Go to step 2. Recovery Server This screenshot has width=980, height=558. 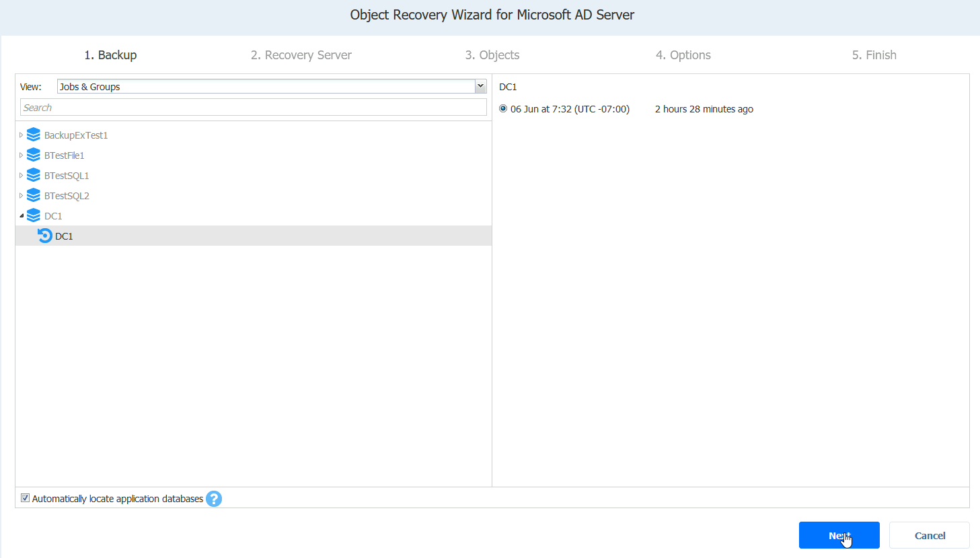click(x=301, y=55)
